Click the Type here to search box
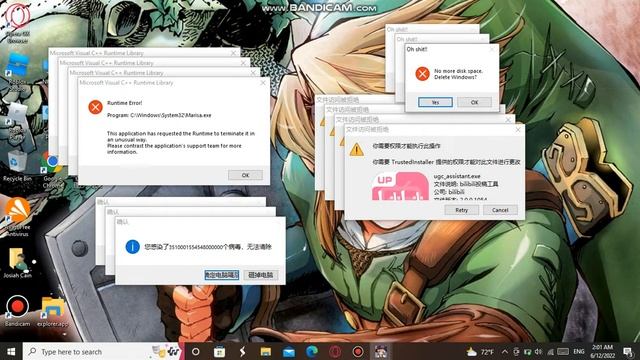Screen dimensions: 640x360 [x=101, y=351]
